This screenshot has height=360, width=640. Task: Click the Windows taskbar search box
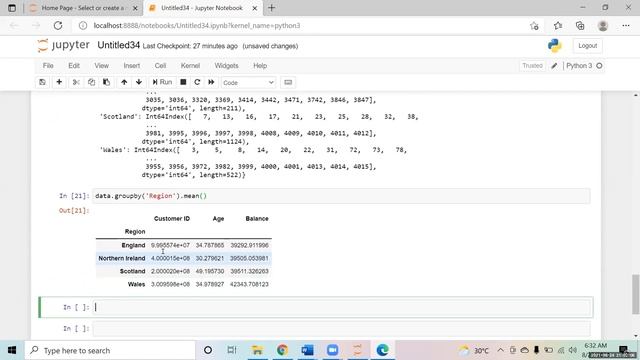(x=110, y=350)
